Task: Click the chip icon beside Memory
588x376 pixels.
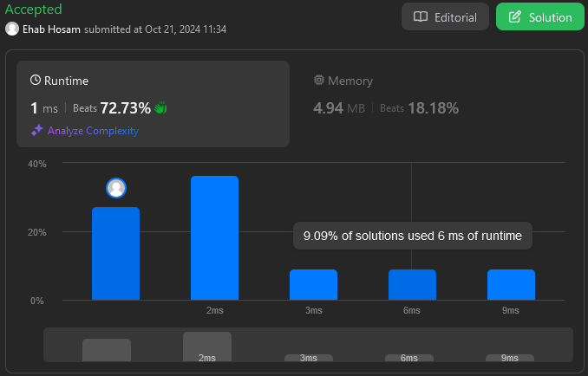Action: [319, 81]
